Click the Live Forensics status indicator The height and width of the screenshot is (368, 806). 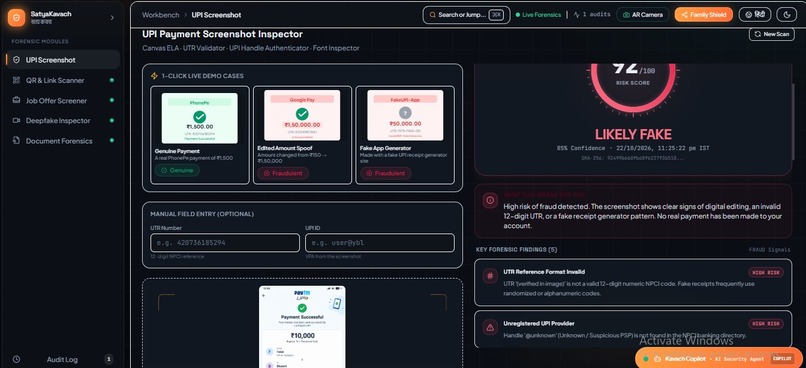click(538, 15)
